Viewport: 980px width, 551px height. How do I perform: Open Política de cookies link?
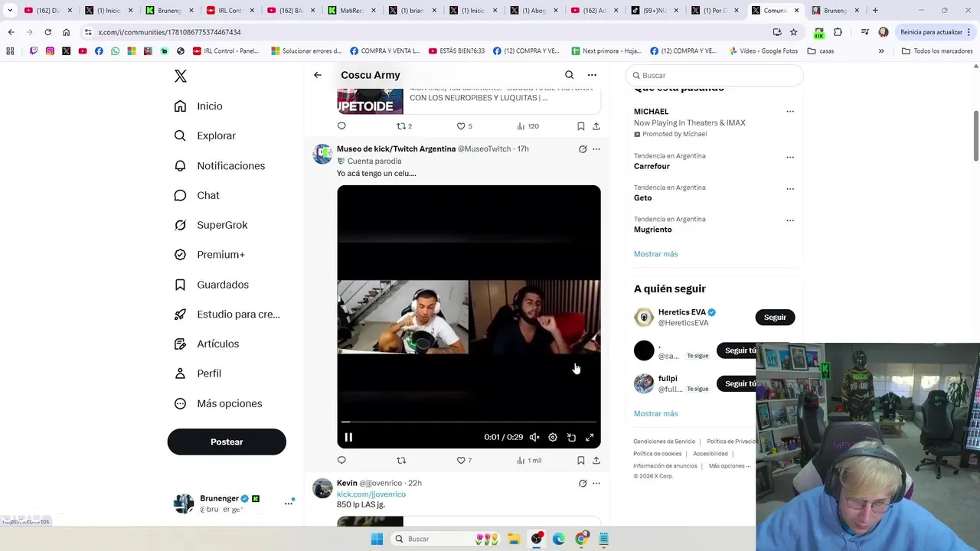658,454
